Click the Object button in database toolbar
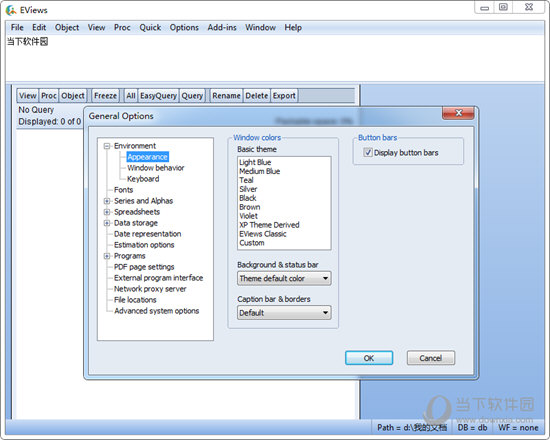Viewport: 550px width, 440px height. 73,95
